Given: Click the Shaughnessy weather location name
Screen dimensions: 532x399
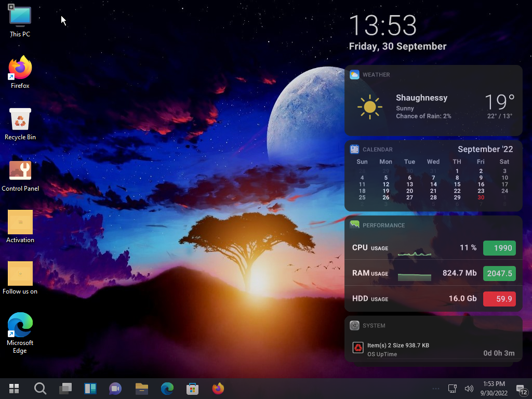Looking at the screenshot, I should (421, 98).
